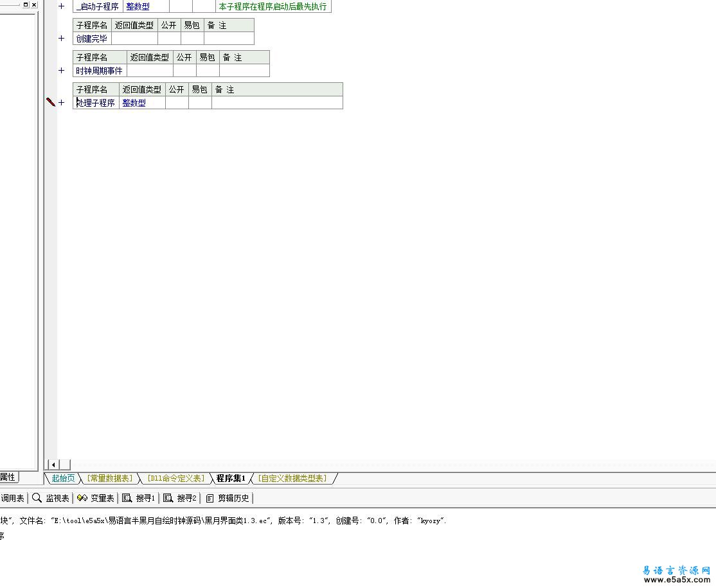Click the red pen marker beside 处理子程序
Viewport: 716px width, 588px height.
51,102
